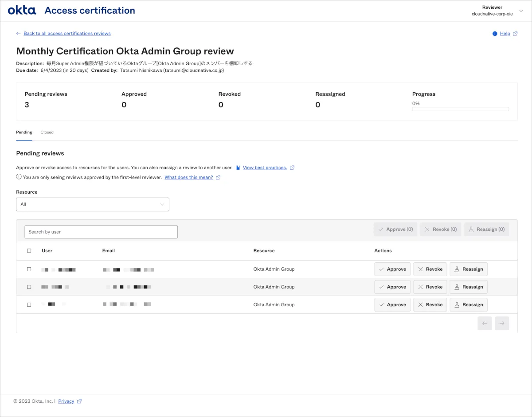Click the previous page arrow
The height and width of the screenshot is (417, 532).
pyautogui.click(x=485, y=323)
